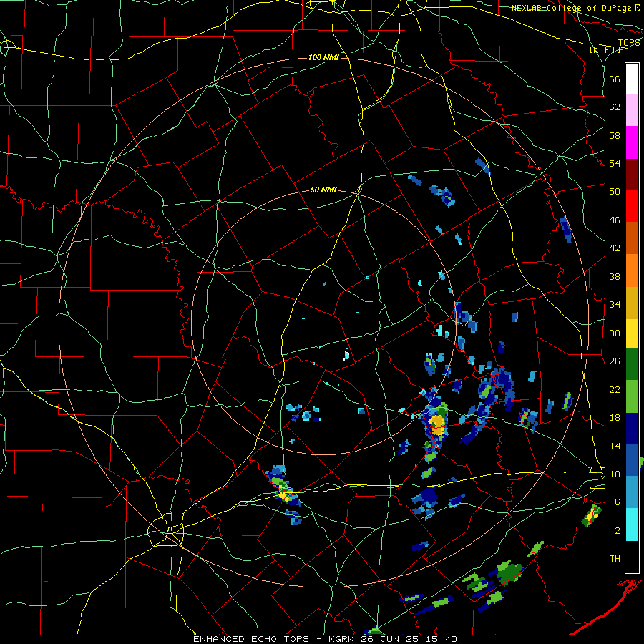Select the magenta legend swatch

click(632, 142)
